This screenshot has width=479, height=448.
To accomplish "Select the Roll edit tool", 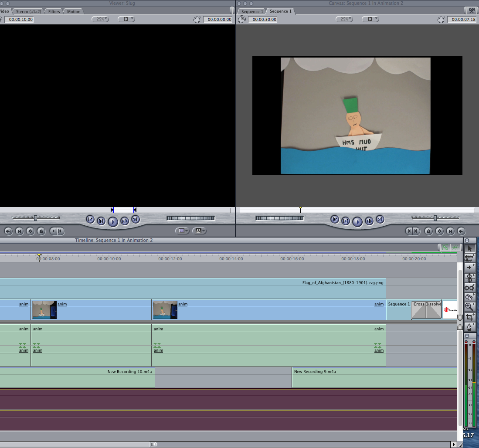I will (469, 278).
